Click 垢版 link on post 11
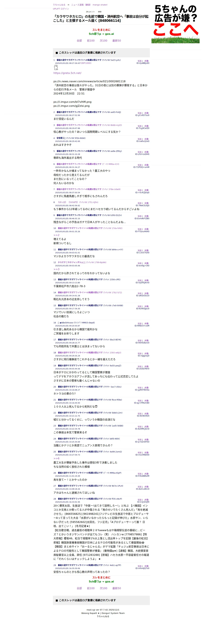The width and height of the screenshot is (206, 644). pos(140,251)
